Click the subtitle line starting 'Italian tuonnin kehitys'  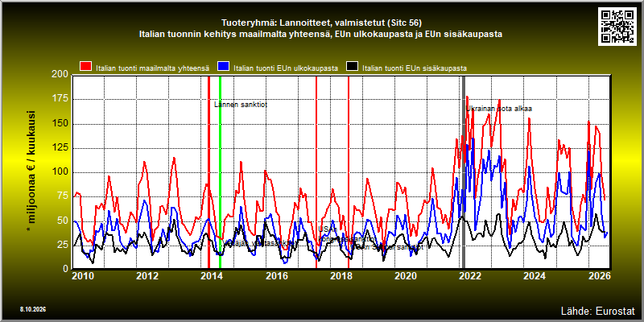tap(321, 34)
